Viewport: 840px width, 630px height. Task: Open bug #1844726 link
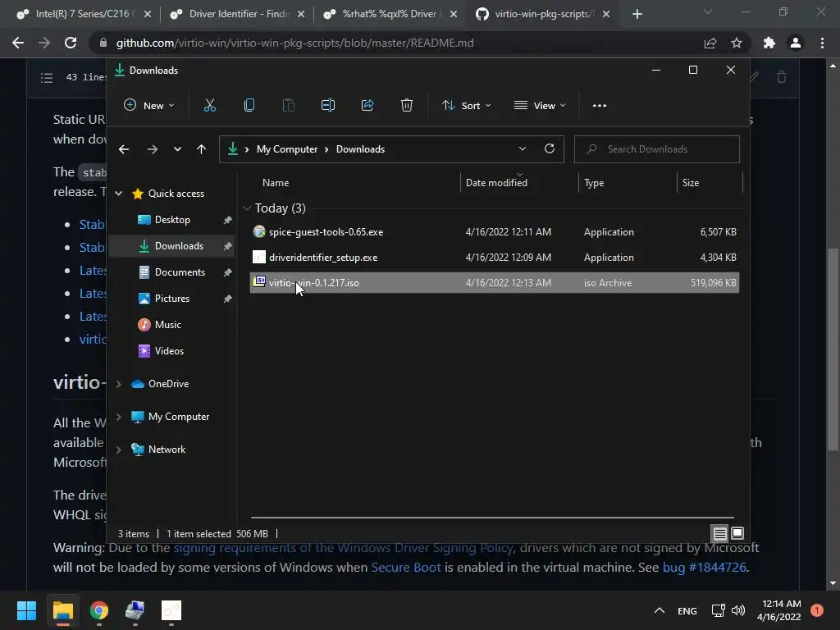704,568
